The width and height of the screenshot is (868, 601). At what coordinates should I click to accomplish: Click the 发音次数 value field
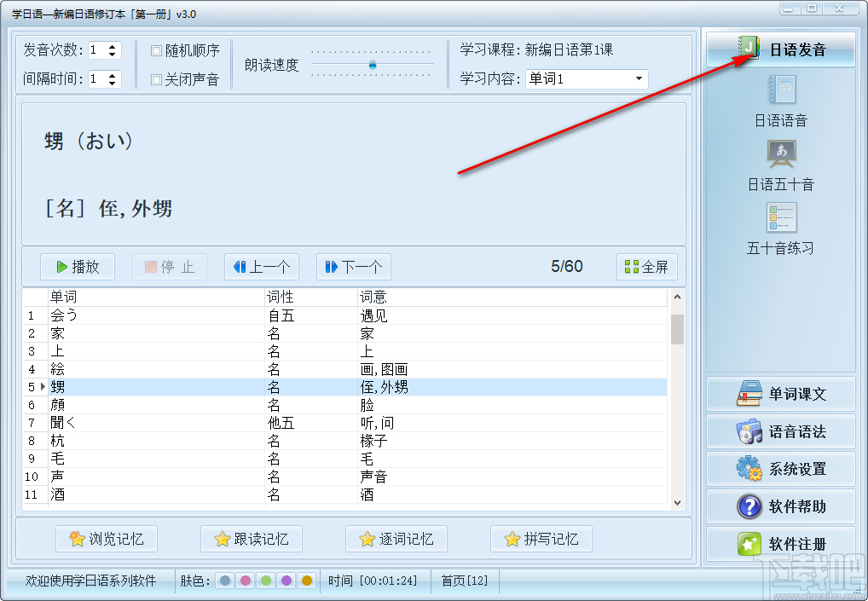[97, 50]
